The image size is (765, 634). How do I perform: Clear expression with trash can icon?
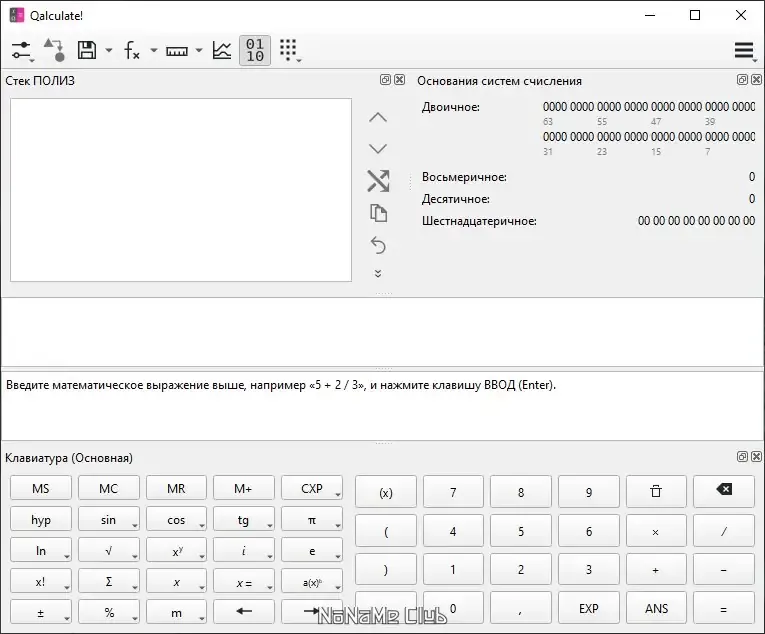click(x=656, y=492)
